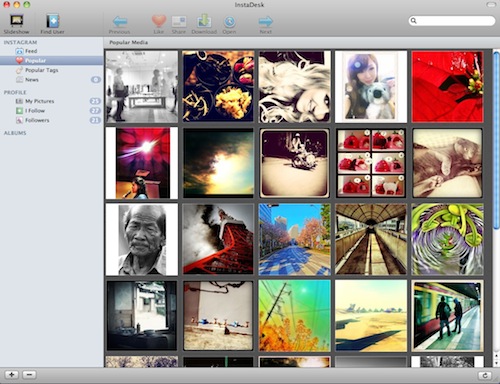Click the add (+) button at the bottom left
Image resolution: width=500 pixels, height=384 pixels.
(12, 375)
